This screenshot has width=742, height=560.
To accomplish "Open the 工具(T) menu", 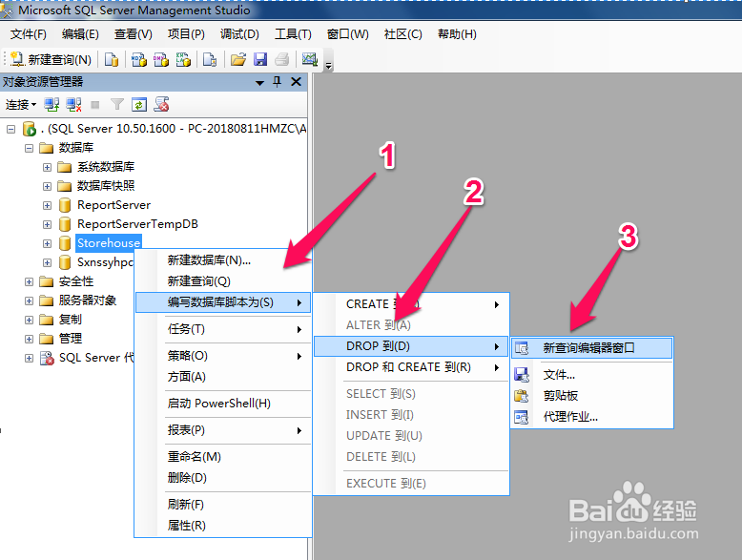I will [293, 34].
